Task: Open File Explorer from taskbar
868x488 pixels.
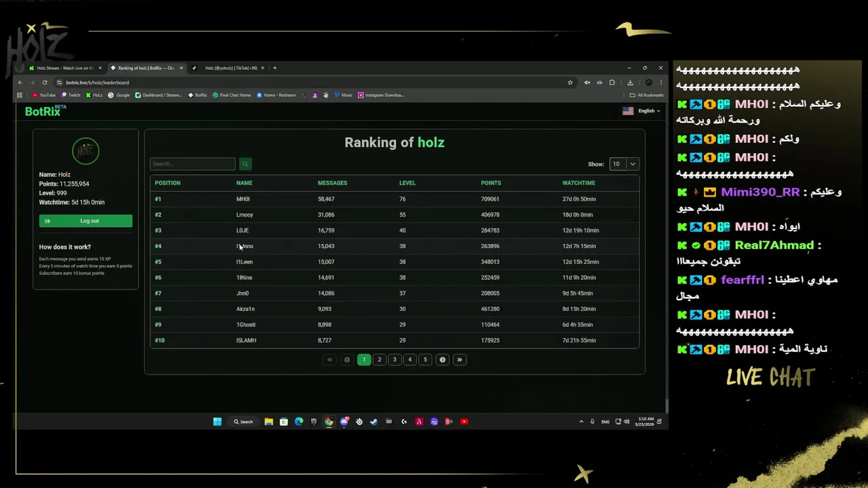Action: tap(269, 422)
